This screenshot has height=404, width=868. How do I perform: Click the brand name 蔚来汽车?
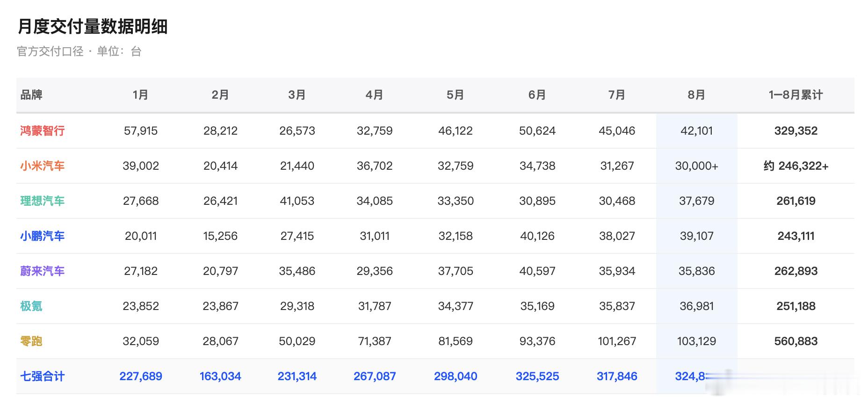tap(43, 271)
